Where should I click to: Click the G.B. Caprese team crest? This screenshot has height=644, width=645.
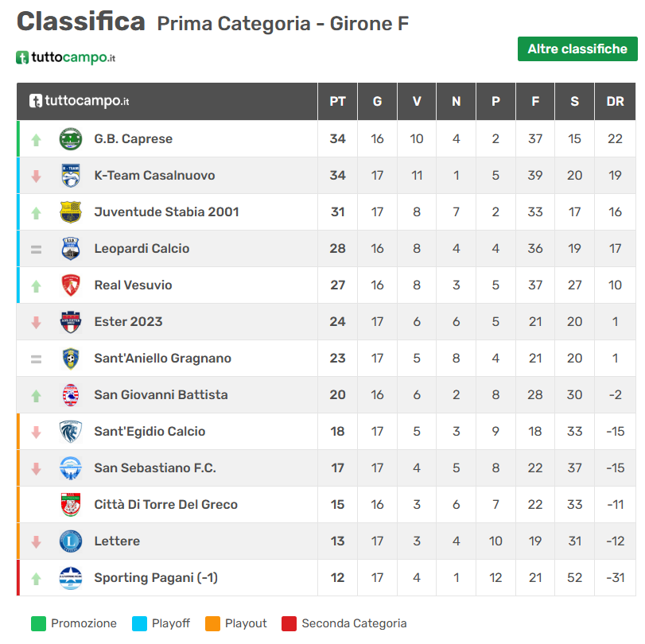pos(70,139)
